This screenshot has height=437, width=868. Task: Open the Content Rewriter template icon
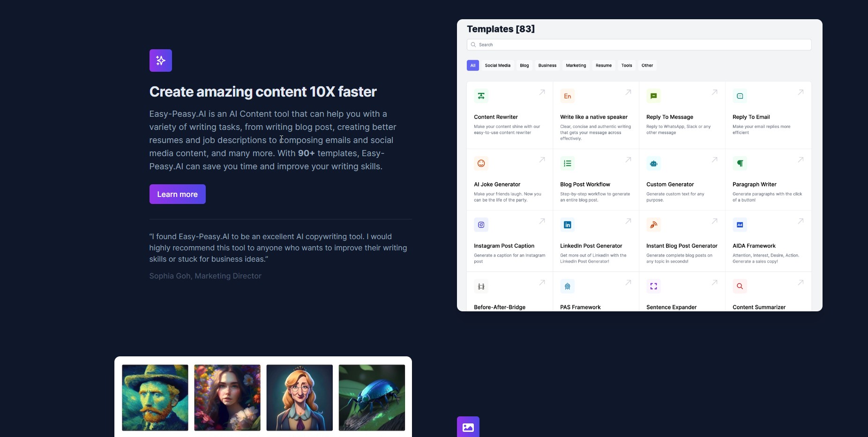(481, 96)
